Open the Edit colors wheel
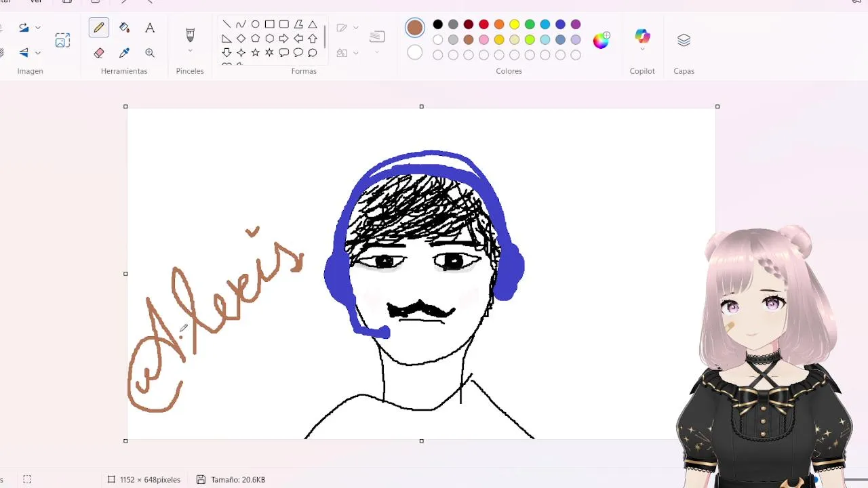The width and height of the screenshot is (868, 488). (x=601, y=41)
